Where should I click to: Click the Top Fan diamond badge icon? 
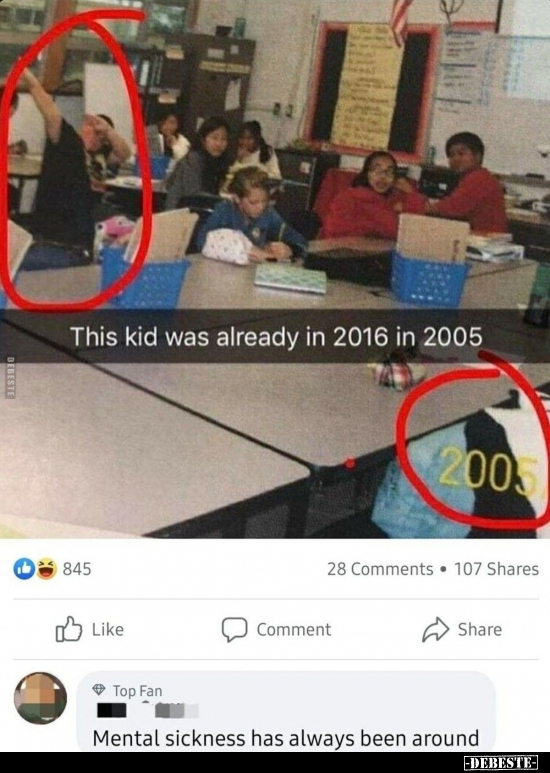(x=99, y=690)
